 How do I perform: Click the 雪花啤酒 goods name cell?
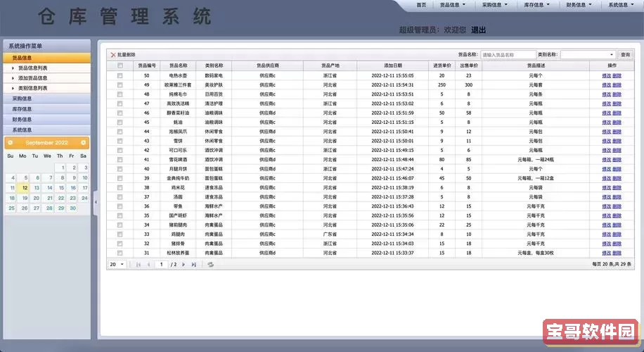(x=179, y=160)
